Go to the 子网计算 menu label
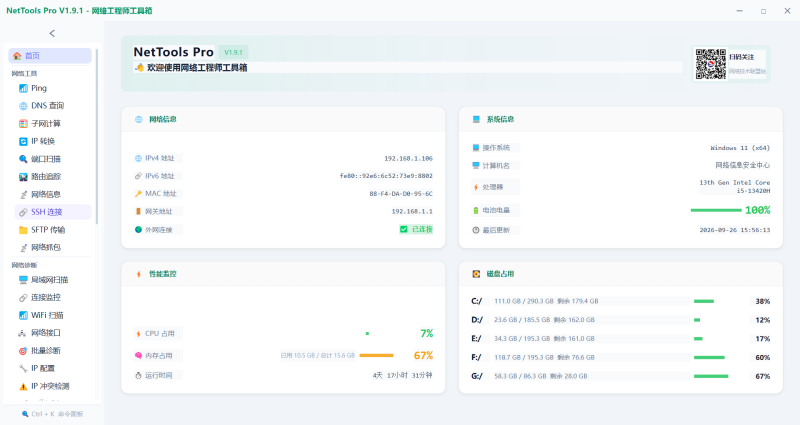 [46, 123]
